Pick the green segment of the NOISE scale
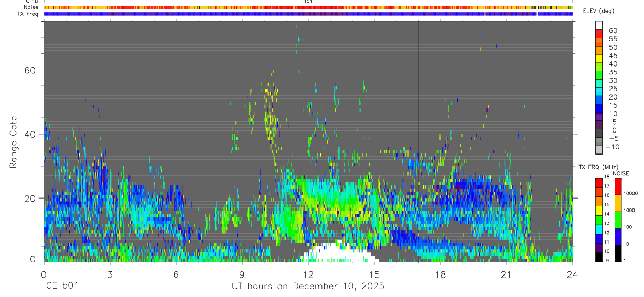This screenshot has width=644, height=297. [618, 220]
